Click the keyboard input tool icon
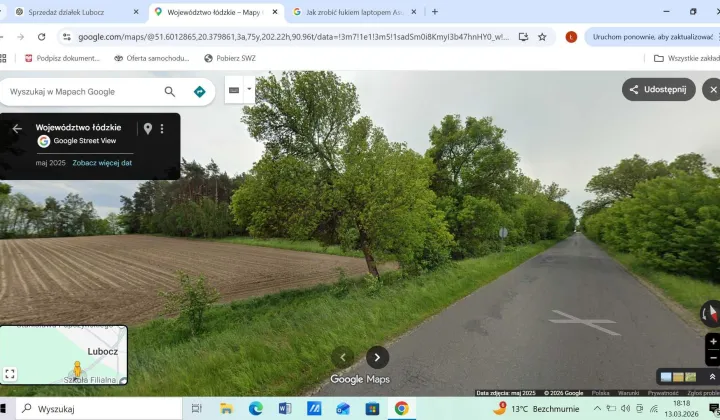The height and width of the screenshot is (420, 720). (x=234, y=90)
